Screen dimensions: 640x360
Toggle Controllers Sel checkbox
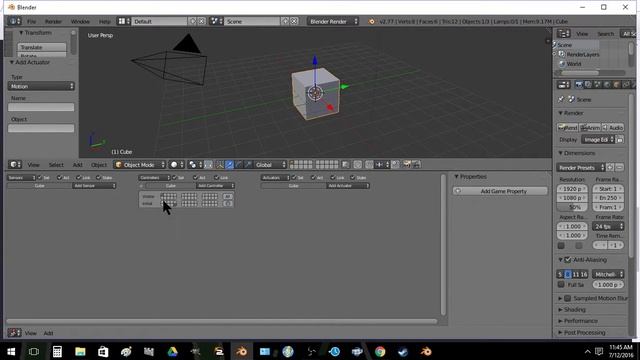[x=175, y=178]
